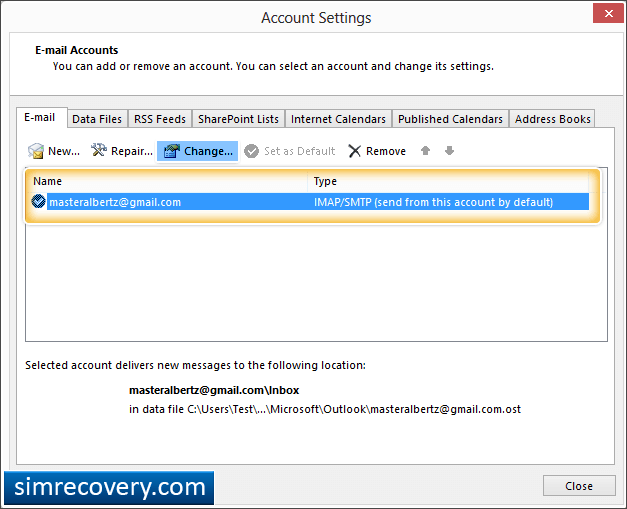Click the Remove X icon
627x509 pixels.
tap(354, 151)
